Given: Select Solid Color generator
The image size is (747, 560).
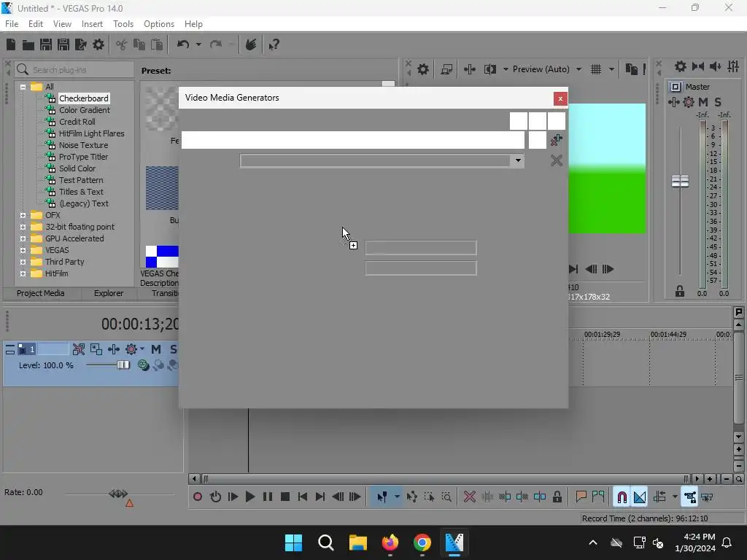Looking at the screenshot, I should point(77,168).
